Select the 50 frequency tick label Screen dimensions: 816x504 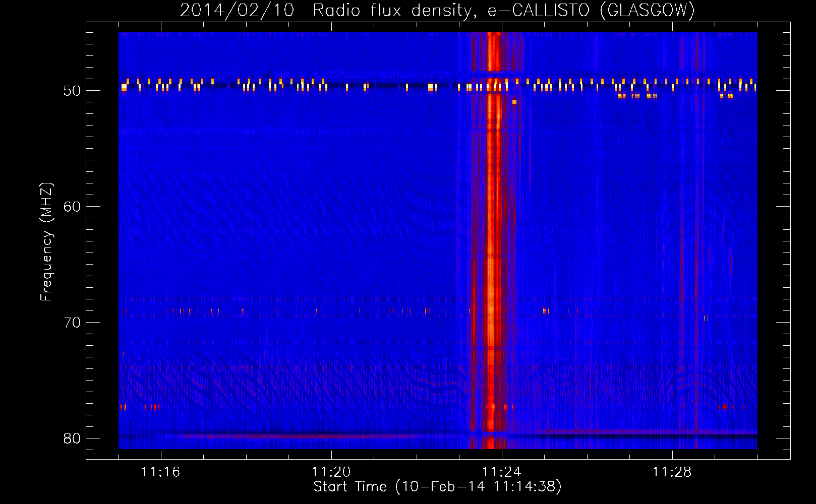[72, 91]
